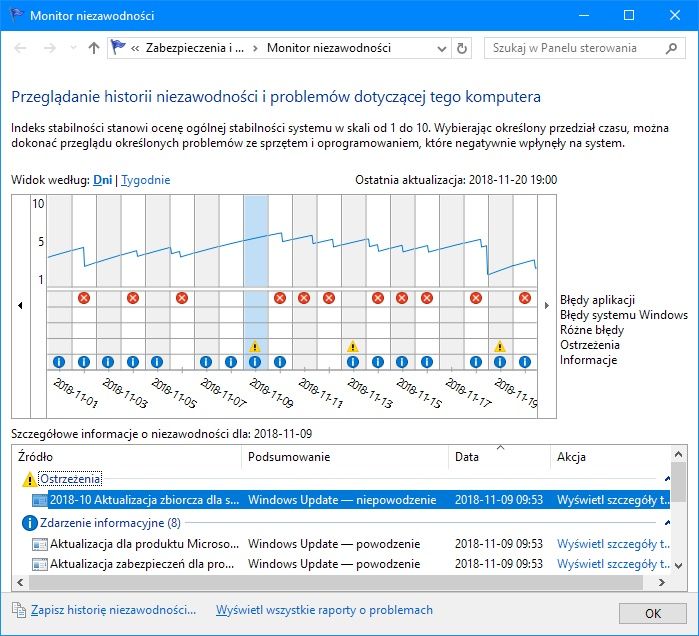Select the information icon for 2018-11-01
This screenshot has width=699, height=636.
pos(59,362)
